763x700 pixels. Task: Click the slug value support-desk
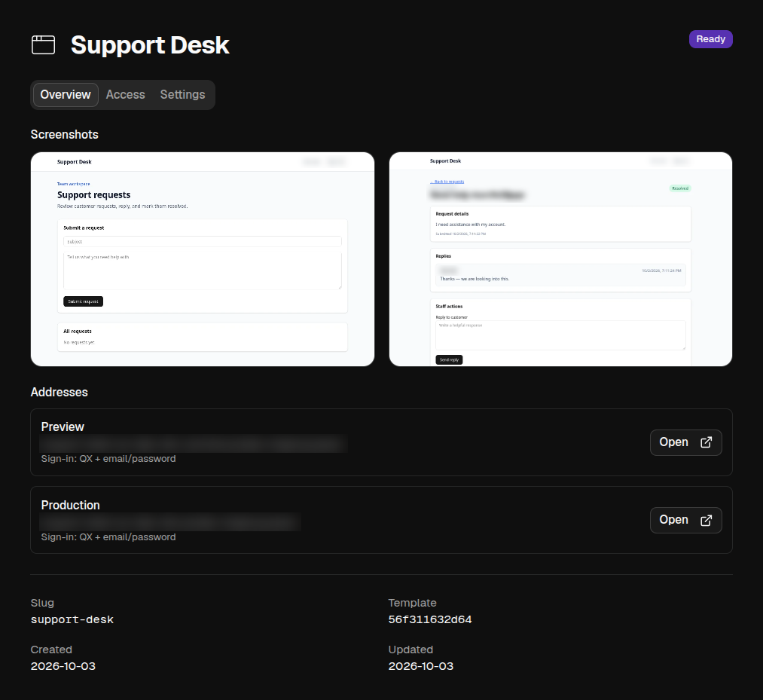(72, 619)
